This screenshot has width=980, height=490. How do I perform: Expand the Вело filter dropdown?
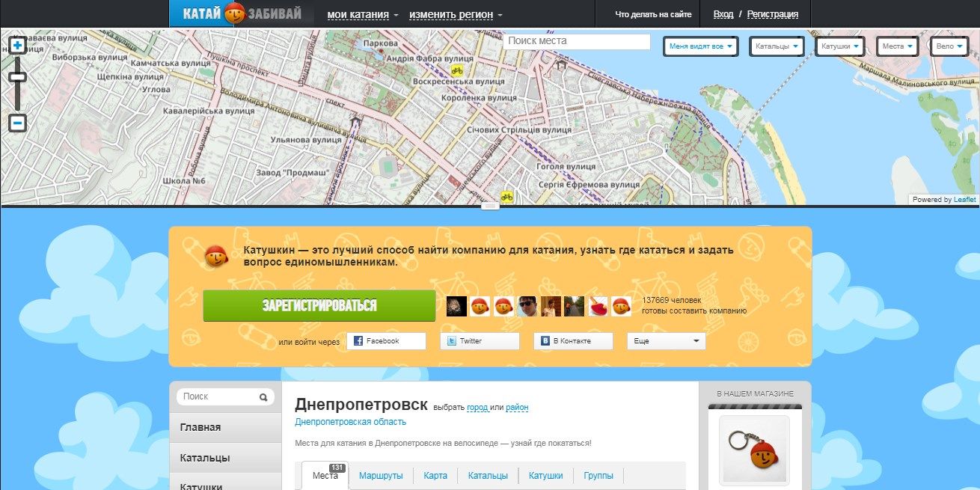(x=948, y=46)
